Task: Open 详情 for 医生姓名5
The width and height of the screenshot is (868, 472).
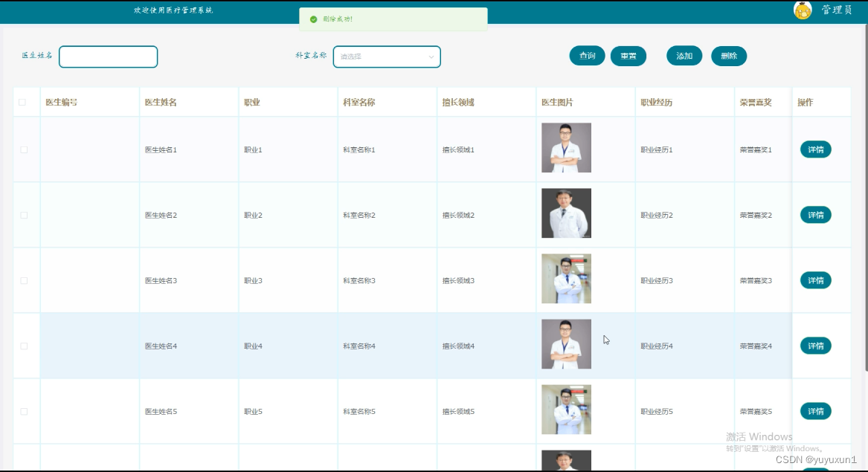Action: coord(815,411)
